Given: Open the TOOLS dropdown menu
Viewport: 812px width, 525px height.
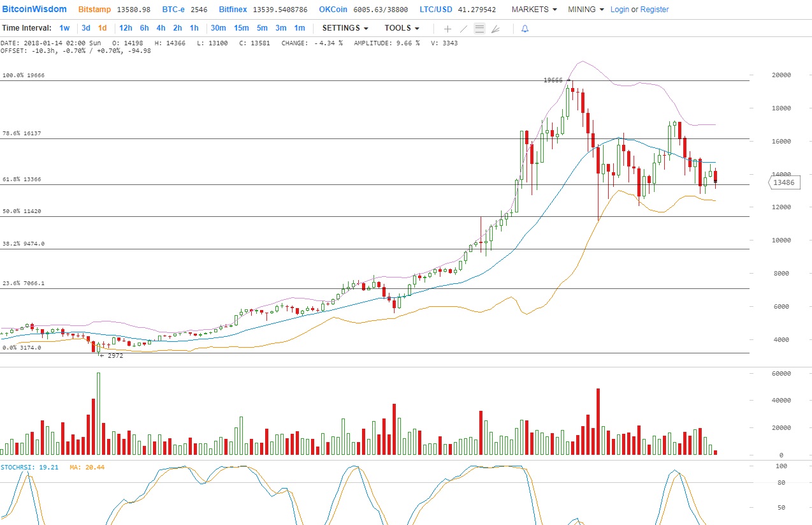Looking at the screenshot, I should tap(402, 28).
